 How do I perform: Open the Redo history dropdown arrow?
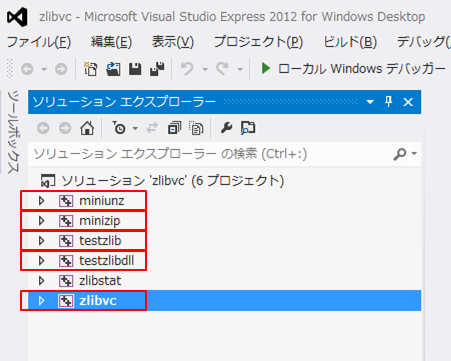[240, 69]
